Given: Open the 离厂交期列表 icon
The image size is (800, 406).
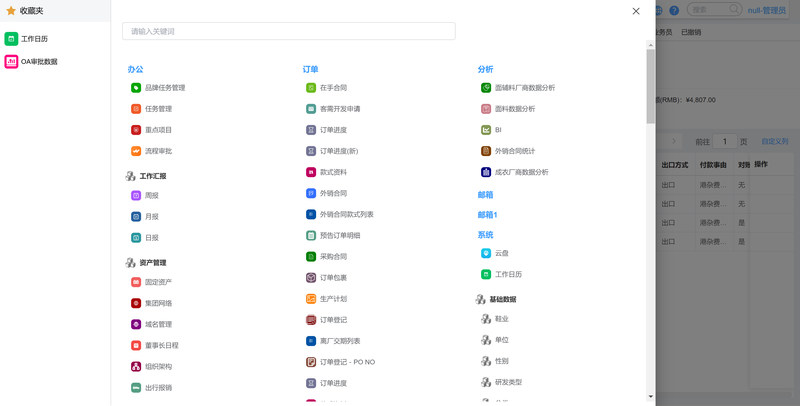Looking at the screenshot, I should [x=311, y=341].
